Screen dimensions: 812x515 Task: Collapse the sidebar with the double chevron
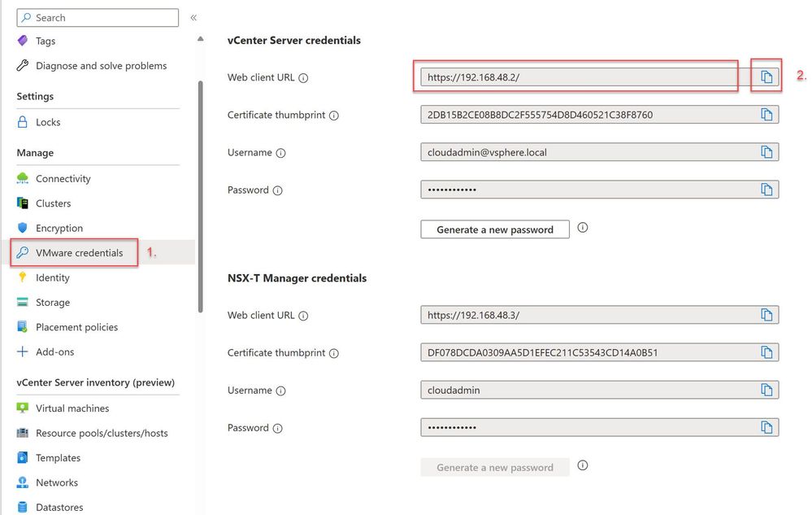(x=193, y=17)
